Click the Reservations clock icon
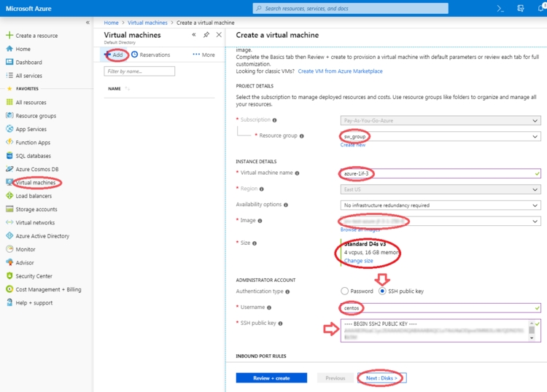The height and width of the screenshot is (392, 547). [x=135, y=55]
